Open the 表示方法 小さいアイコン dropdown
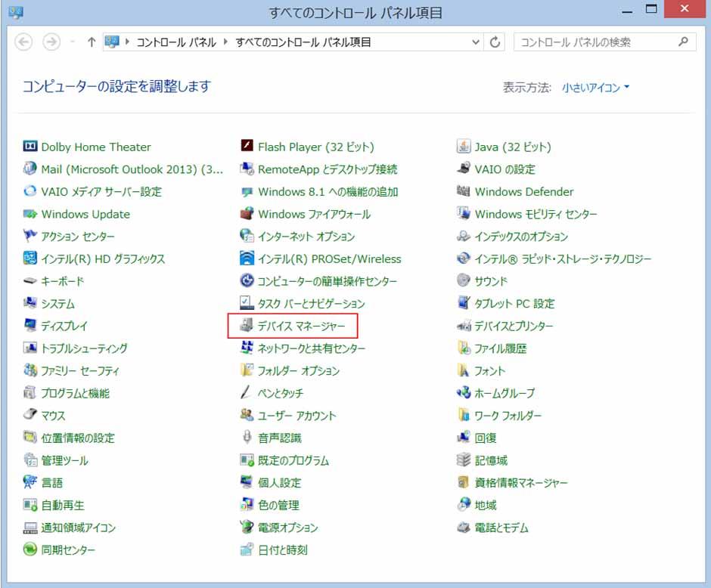Image resolution: width=711 pixels, height=588 pixels. [595, 87]
